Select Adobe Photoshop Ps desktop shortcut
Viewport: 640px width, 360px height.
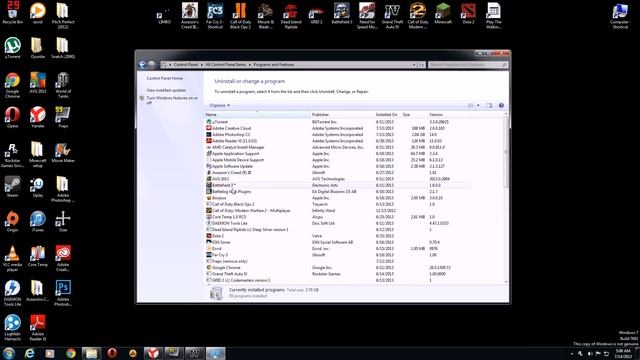click(x=63, y=293)
